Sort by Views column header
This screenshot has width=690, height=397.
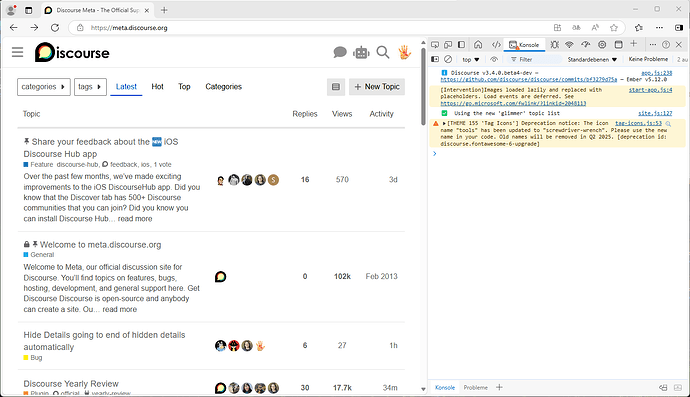342,114
